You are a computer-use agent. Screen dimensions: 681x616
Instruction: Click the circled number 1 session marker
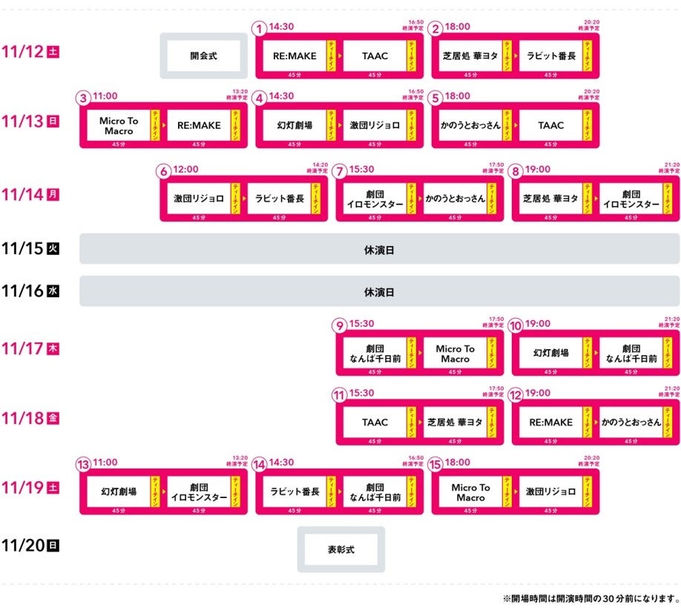[x=259, y=28]
